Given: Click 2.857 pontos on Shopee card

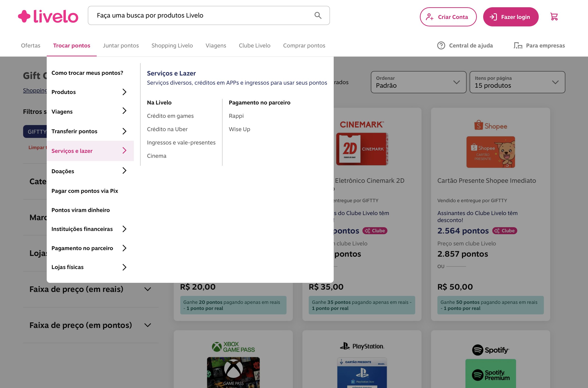Looking at the screenshot, I should click(x=463, y=254).
